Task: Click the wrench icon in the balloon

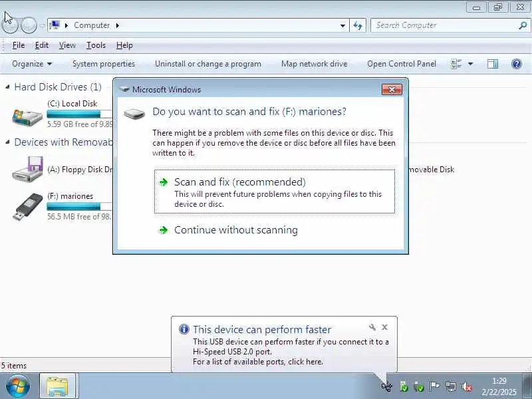Action: 372,327
